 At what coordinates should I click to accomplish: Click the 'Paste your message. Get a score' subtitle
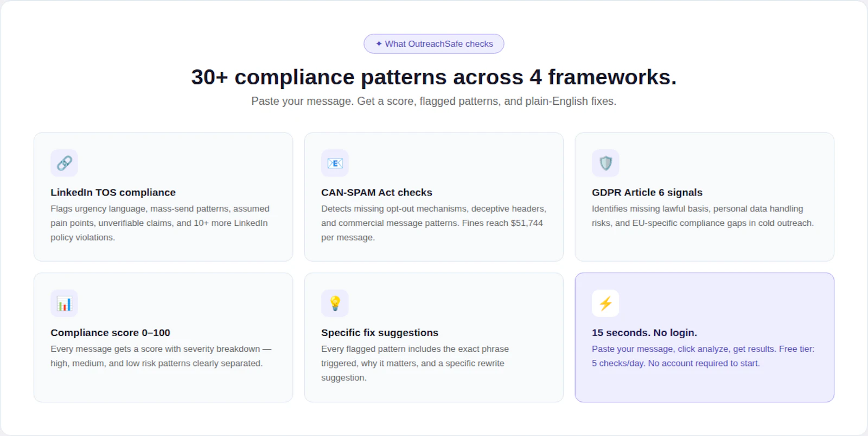[x=434, y=102]
